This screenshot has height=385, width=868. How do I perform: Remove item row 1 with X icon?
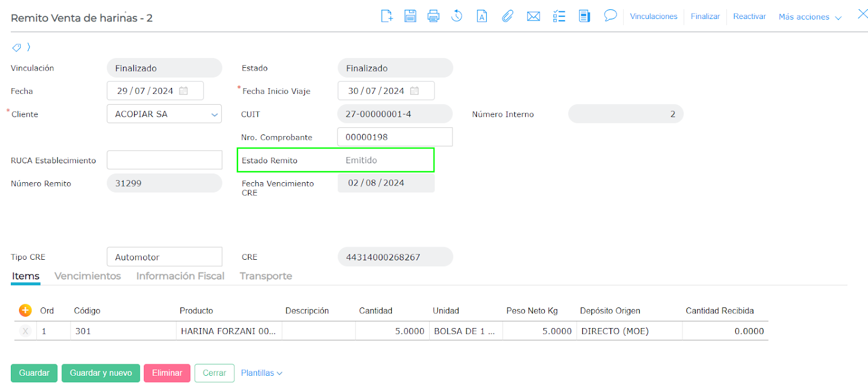point(25,331)
